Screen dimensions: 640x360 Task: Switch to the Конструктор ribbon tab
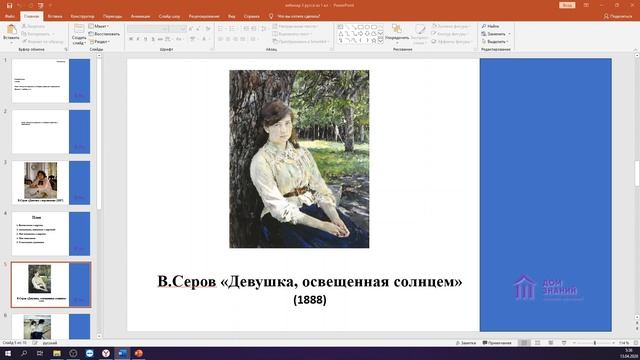point(82,16)
